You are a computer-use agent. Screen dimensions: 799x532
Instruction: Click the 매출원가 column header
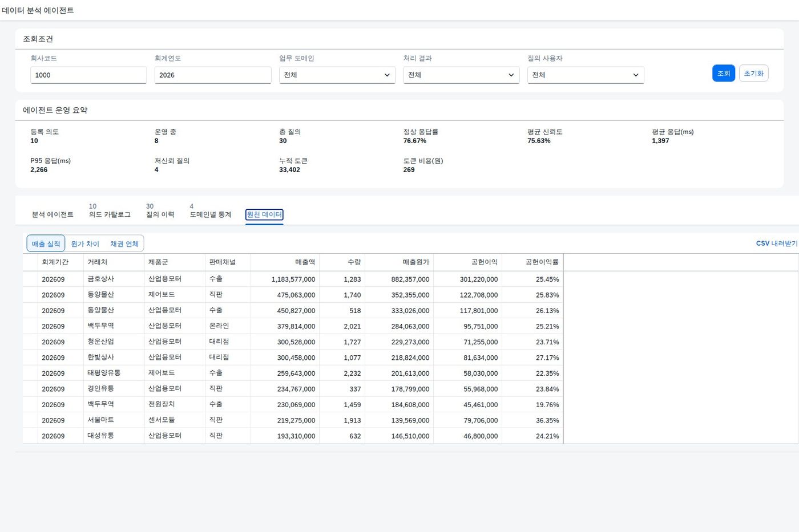click(399, 262)
